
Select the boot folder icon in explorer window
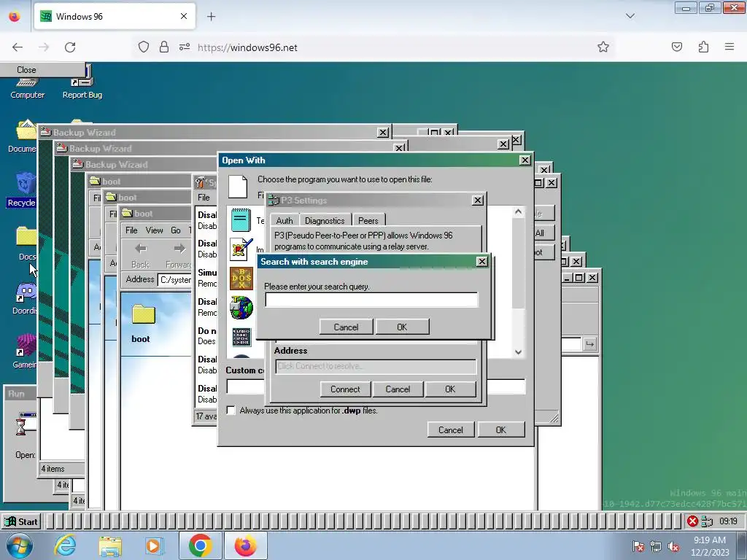point(143,314)
